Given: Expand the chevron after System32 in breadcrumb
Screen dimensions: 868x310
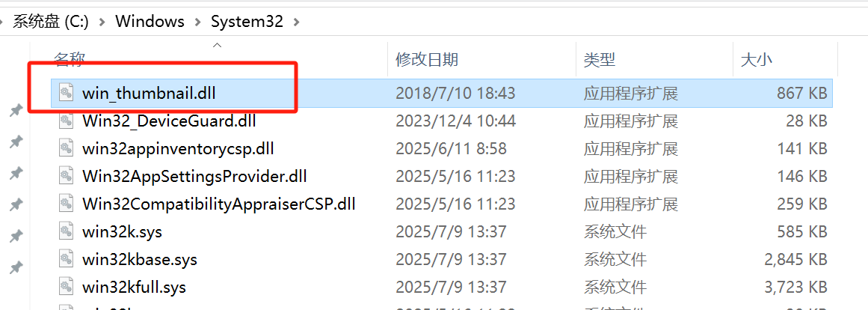Looking at the screenshot, I should coord(296,22).
